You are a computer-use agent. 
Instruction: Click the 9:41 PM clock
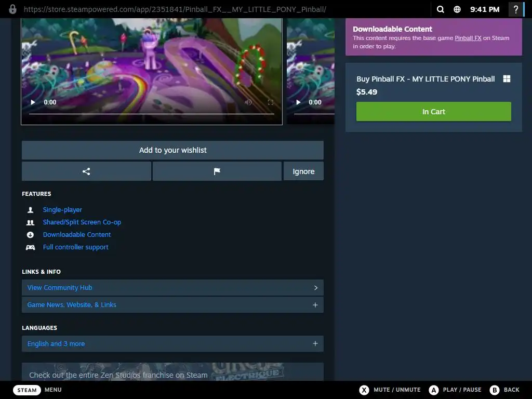[485, 9]
